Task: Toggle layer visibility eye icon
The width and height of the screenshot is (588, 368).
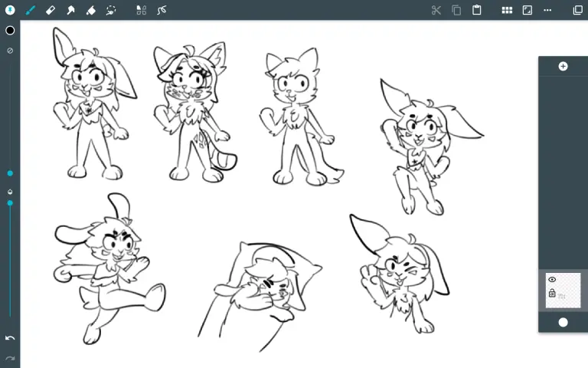Action: 552,280
